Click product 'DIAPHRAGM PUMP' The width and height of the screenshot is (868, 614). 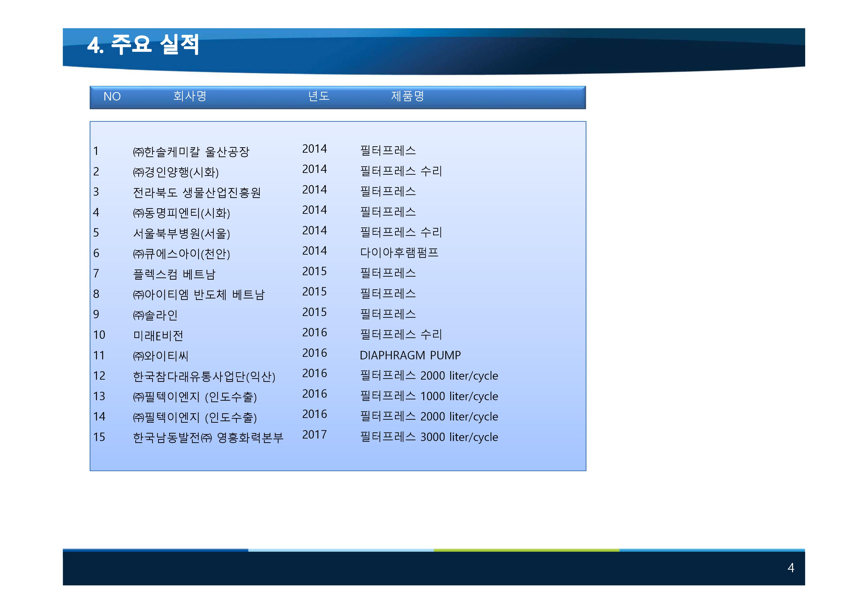[410, 355]
